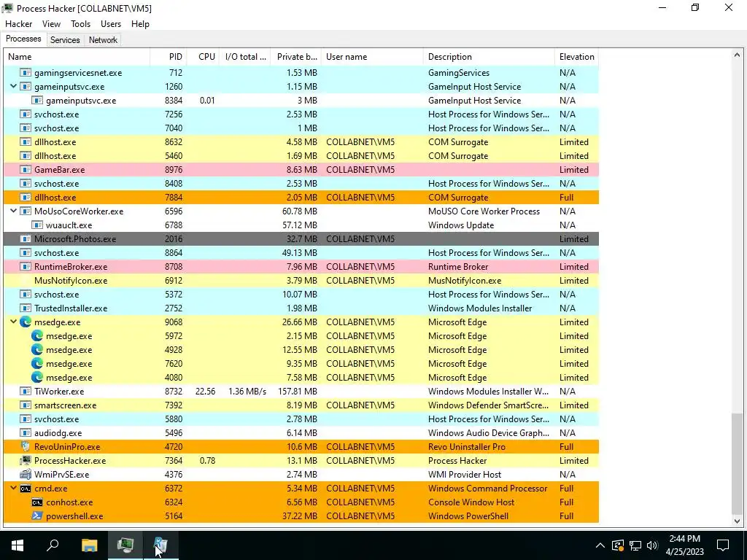Click the wuauclt.exe process icon
The width and height of the screenshot is (747, 560).
click(x=37, y=225)
